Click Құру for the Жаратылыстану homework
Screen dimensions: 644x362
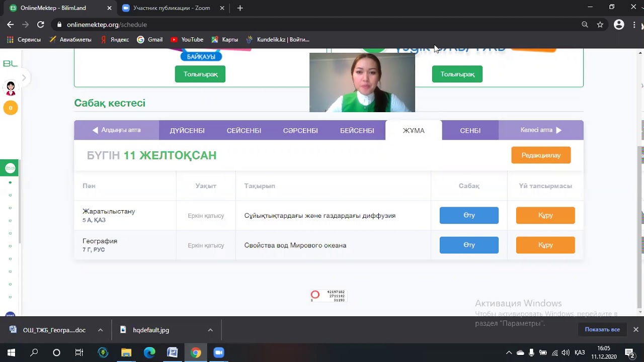[545, 215]
